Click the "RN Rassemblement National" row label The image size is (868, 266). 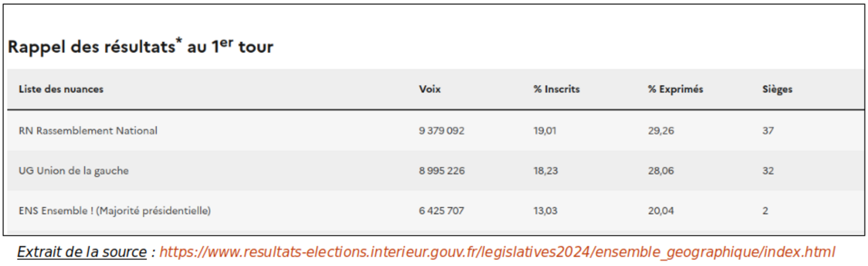pos(88,131)
